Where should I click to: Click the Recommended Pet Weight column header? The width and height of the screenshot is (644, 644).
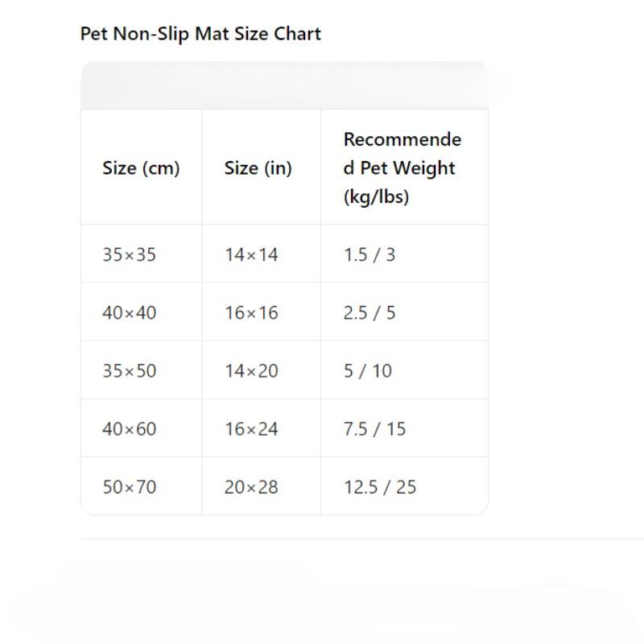point(405,167)
